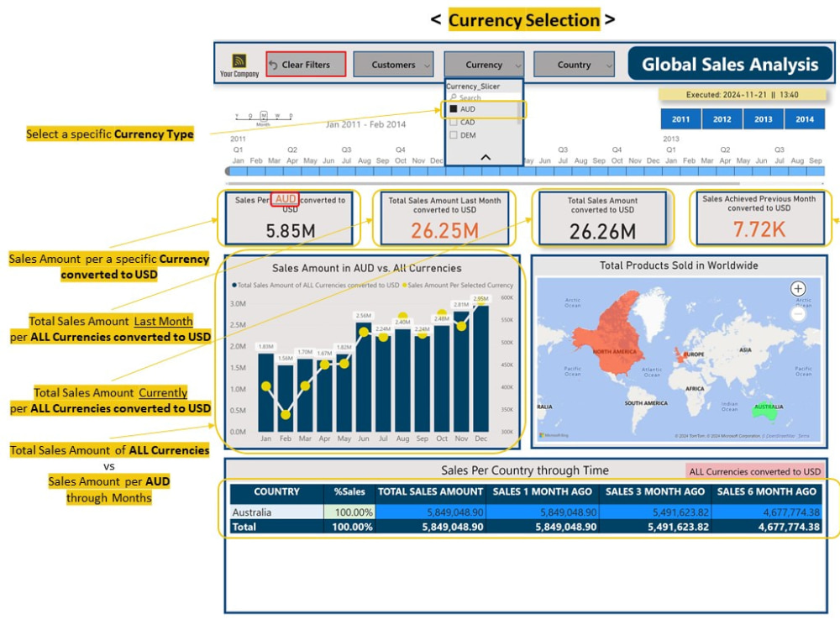840x630 pixels.
Task: Click the Currency_Slicer search field
Action: pos(484,97)
